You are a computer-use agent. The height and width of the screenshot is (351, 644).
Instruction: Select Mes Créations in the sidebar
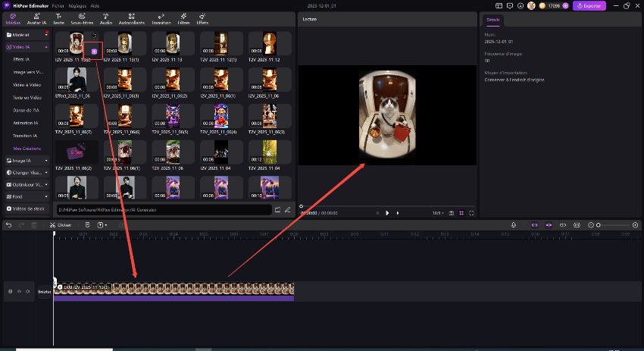(27, 149)
